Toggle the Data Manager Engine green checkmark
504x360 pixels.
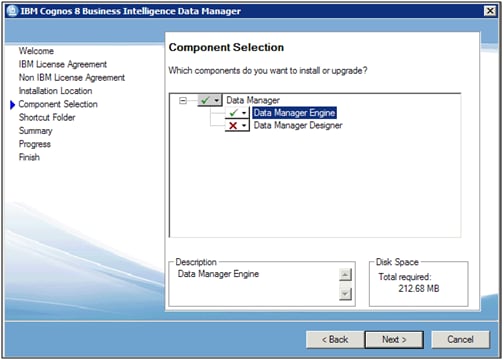(233, 113)
